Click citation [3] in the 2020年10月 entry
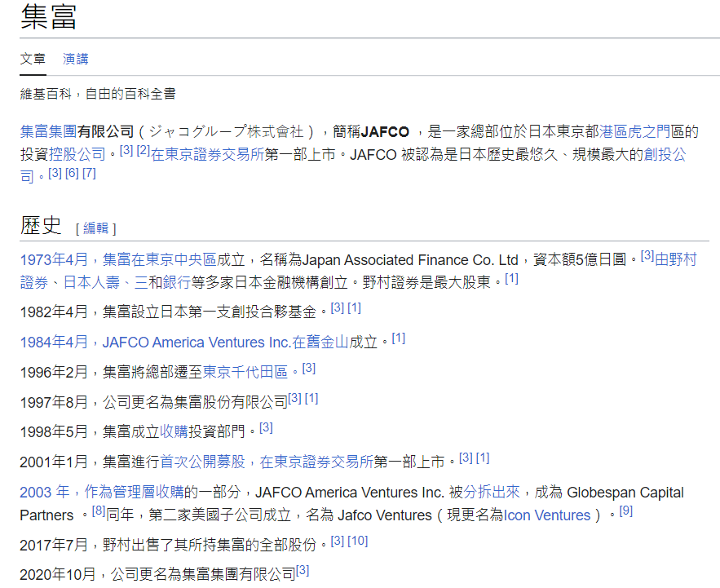This screenshot has width=720, height=588. tap(303, 571)
